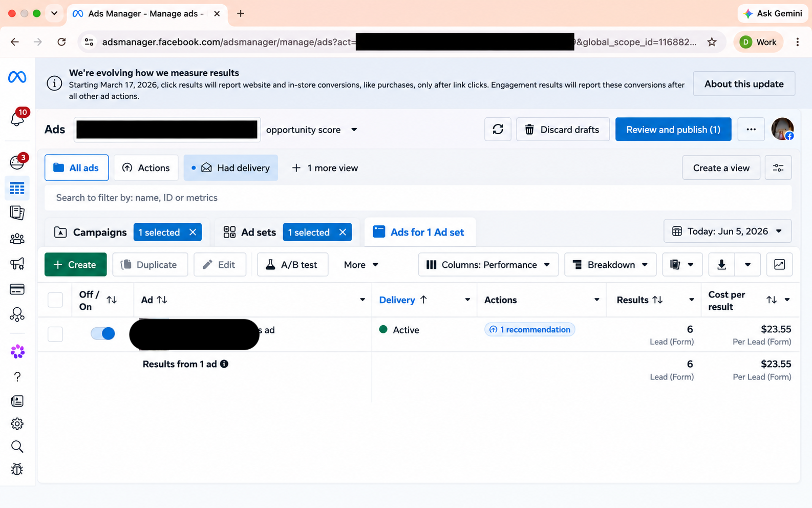Screen dimensions: 812x508
Task: Open the 1 recommendation link
Action: [x=530, y=329]
